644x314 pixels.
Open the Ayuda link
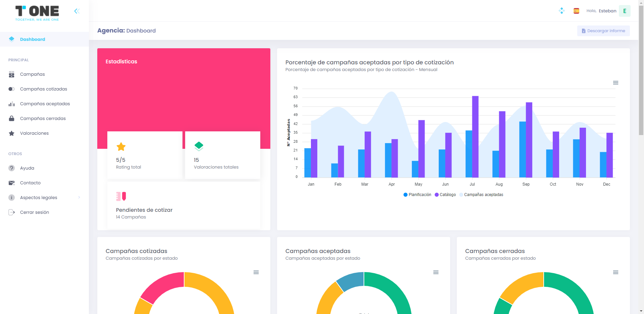[x=44, y=168]
